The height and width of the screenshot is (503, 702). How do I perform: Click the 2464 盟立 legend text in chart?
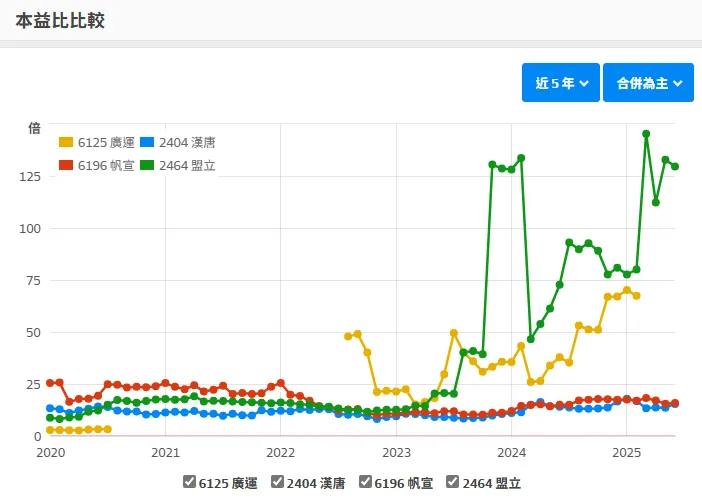coord(188,165)
